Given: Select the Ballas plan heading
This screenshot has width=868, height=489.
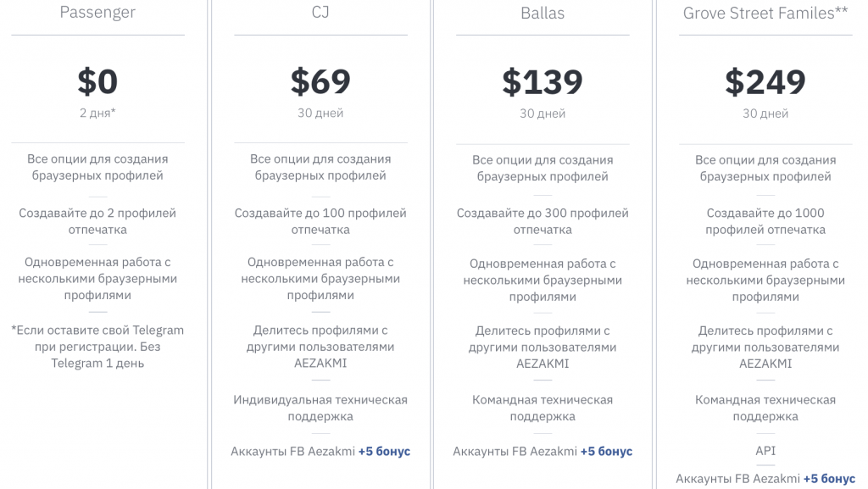Looking at the screenshot, I should (x=542, y=14).
